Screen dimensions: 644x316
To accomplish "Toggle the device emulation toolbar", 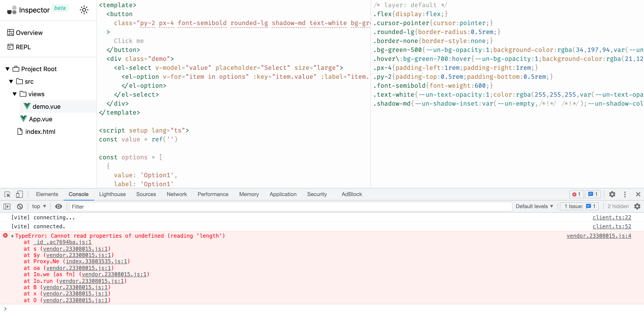I will (x=19, y=194).
